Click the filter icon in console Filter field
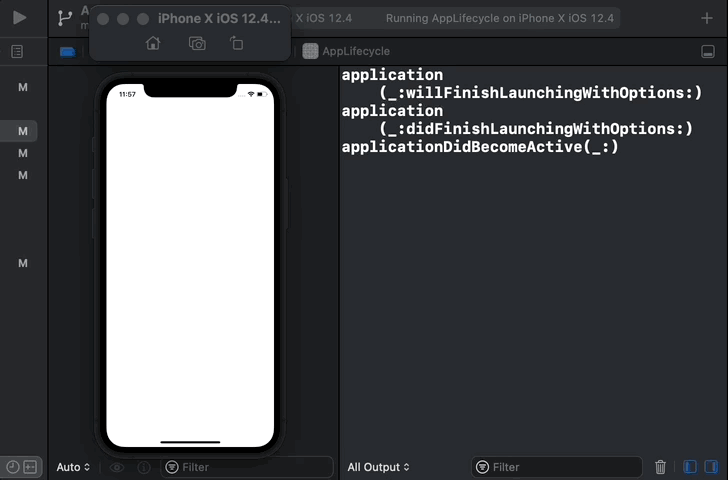The image size is (728, 480). tap(482, 467)
